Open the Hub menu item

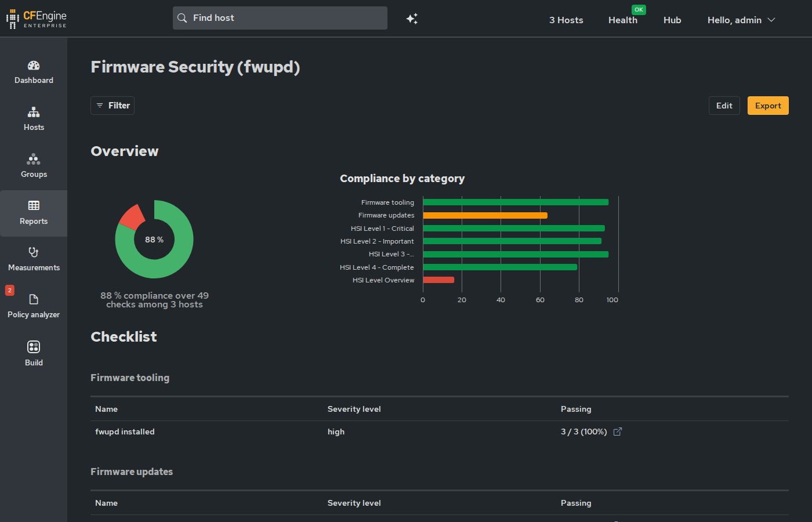point(672,20)
